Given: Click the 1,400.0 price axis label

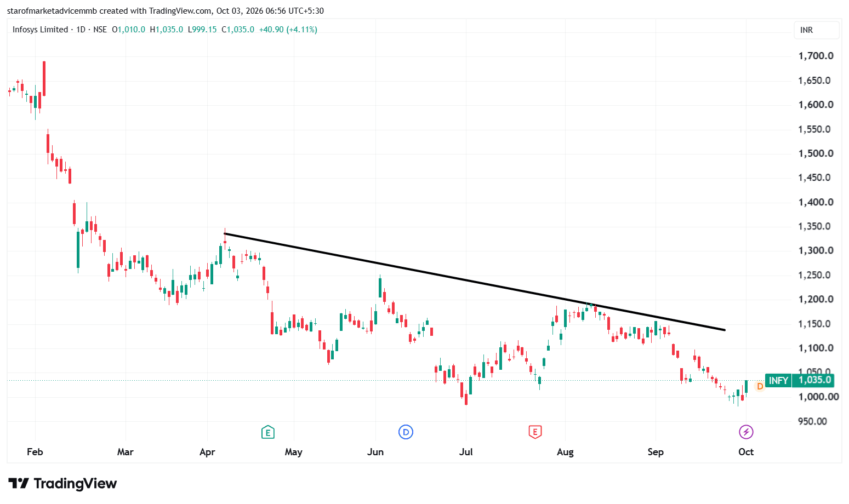Looking at the screenshot, I should click(816, 202).
